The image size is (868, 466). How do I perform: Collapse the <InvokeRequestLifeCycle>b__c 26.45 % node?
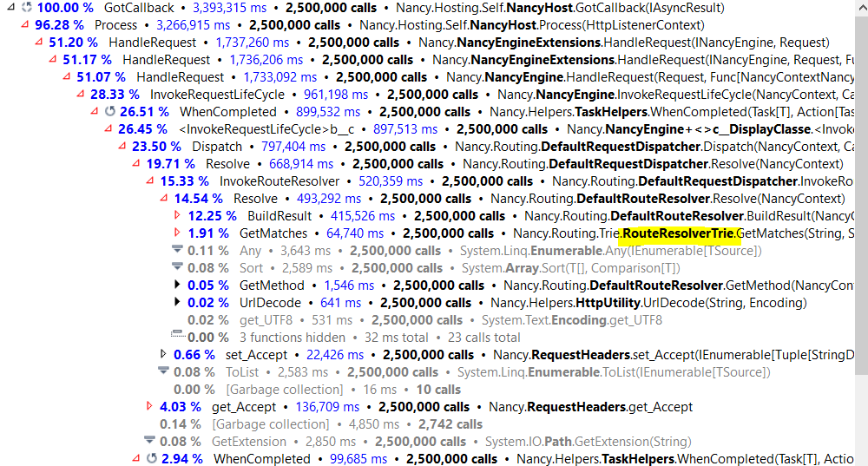pos(108,128)
